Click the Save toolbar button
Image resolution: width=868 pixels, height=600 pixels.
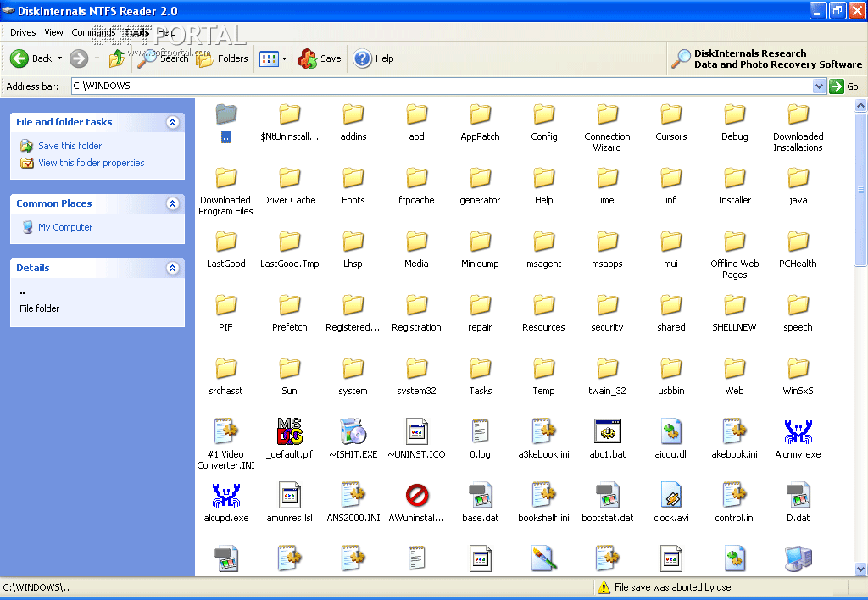(x=319, y=58)
